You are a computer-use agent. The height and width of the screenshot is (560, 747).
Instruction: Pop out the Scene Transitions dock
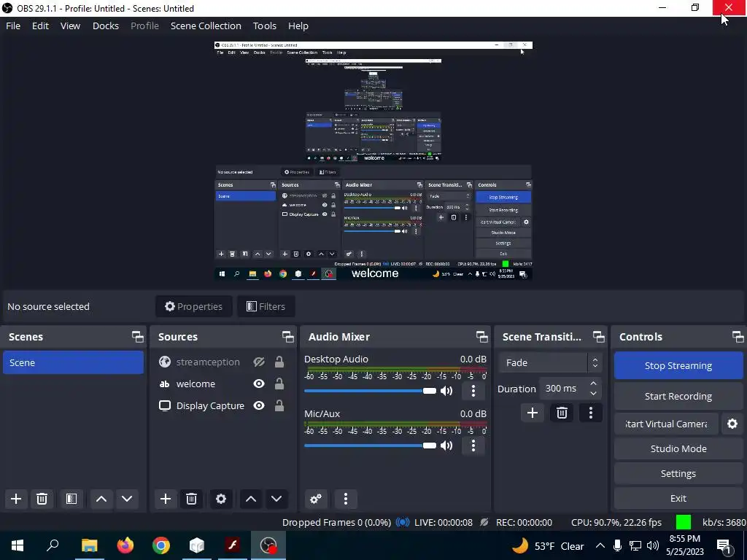[x=598, y=337]
